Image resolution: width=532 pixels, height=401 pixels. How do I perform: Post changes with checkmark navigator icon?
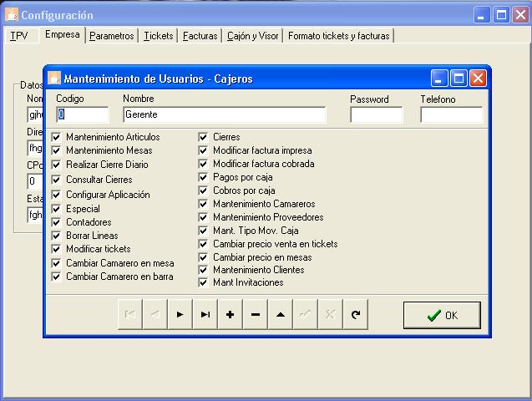(306, 314)
